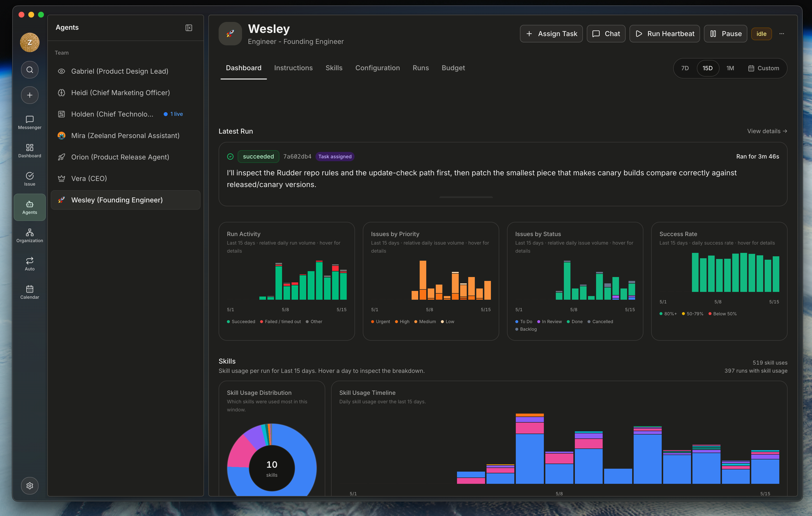Follow the View details link
This screenshot has height=516, width=812.
click(767, 131)
